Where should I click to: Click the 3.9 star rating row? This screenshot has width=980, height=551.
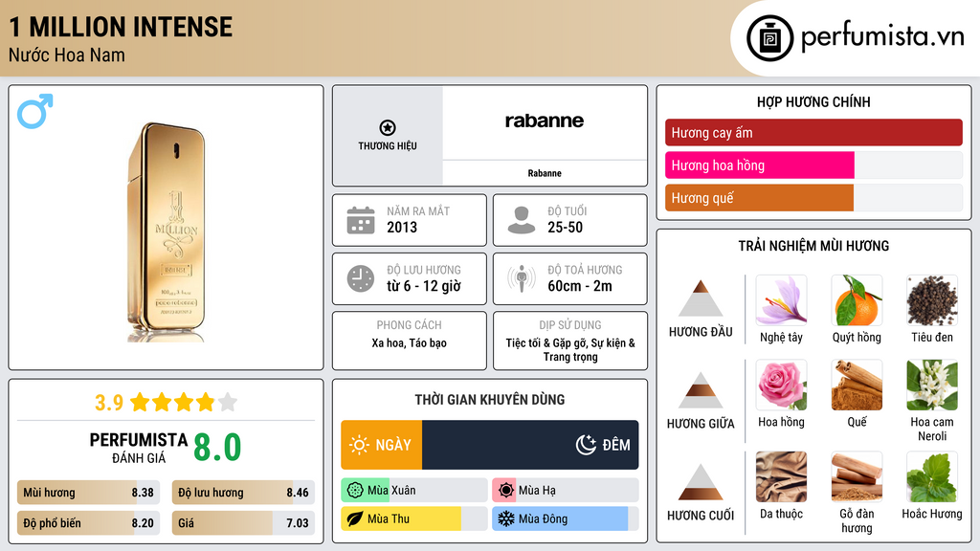[166, 402]
